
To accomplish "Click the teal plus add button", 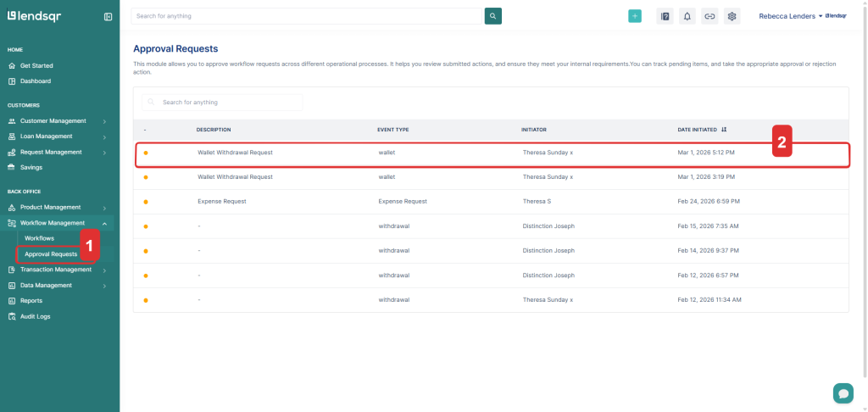I will point(635,16).
